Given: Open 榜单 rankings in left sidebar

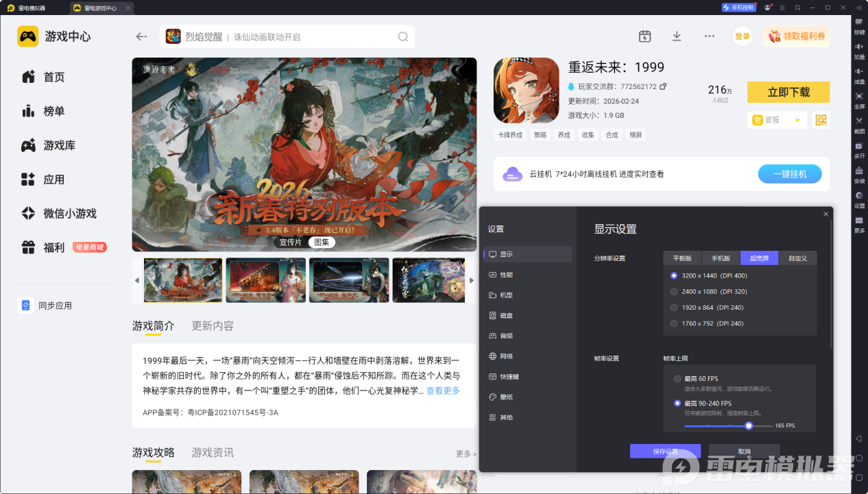Looking at the screenshot, I should click(x=54, y=111).
